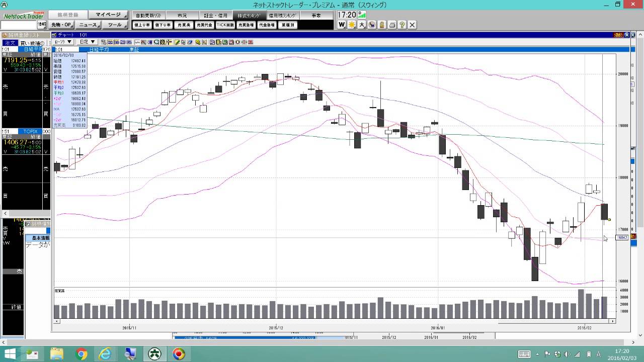Image resolution: width=644 pixels, height=362 pixels.
Task: Open the 日足 timeframe dropdown
Action: (87, 42)
